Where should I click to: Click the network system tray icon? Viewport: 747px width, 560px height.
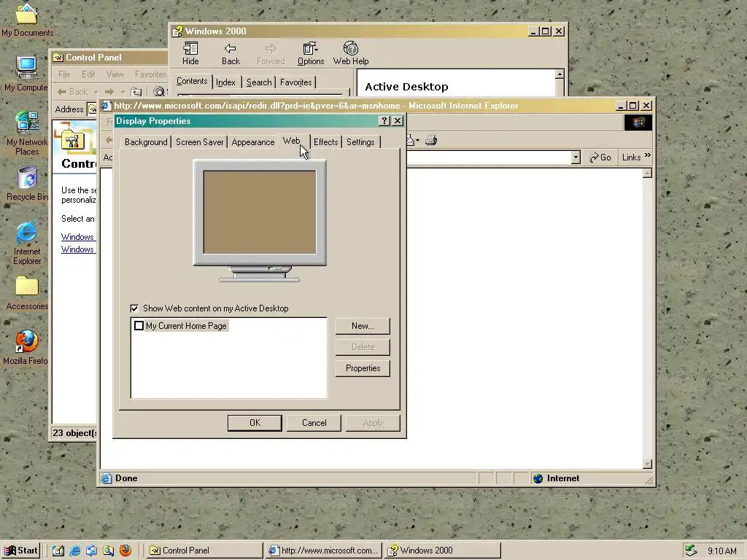tap(690, 551)
